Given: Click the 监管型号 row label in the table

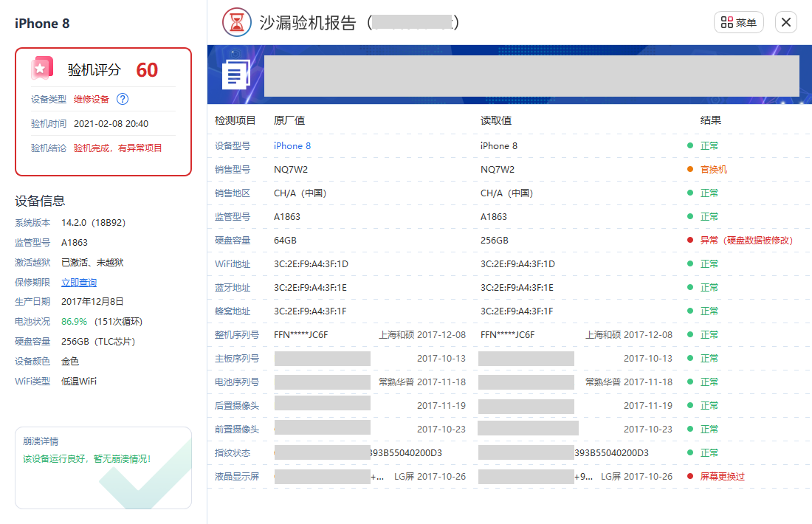Looking at the screenshot, I should [233, 217].
